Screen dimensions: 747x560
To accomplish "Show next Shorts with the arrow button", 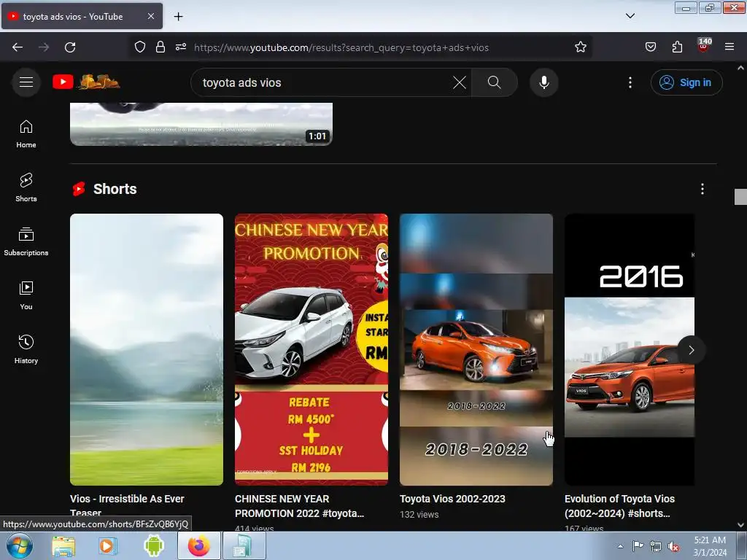I will click(691, 351).
